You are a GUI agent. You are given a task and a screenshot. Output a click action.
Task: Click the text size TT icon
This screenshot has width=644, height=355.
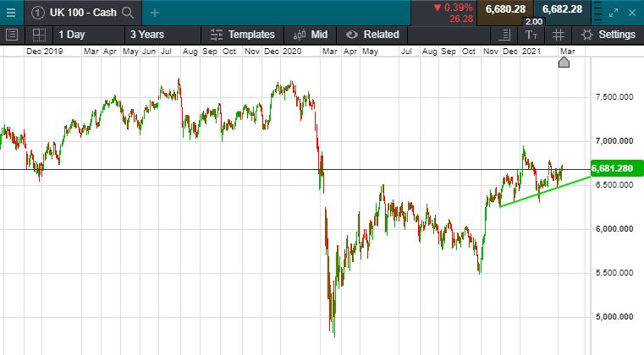coord(531,35)
